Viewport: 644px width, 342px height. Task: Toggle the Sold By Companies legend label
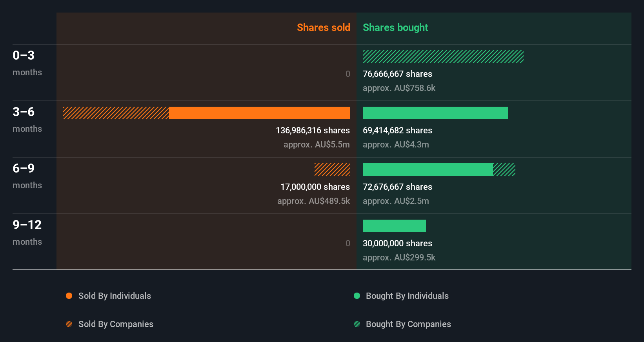116,324
